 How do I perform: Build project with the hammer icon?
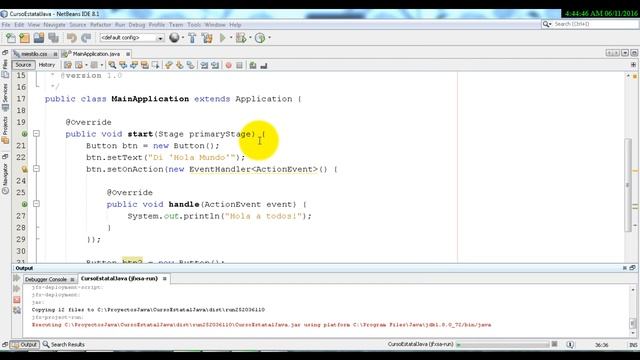coord(192,38)
